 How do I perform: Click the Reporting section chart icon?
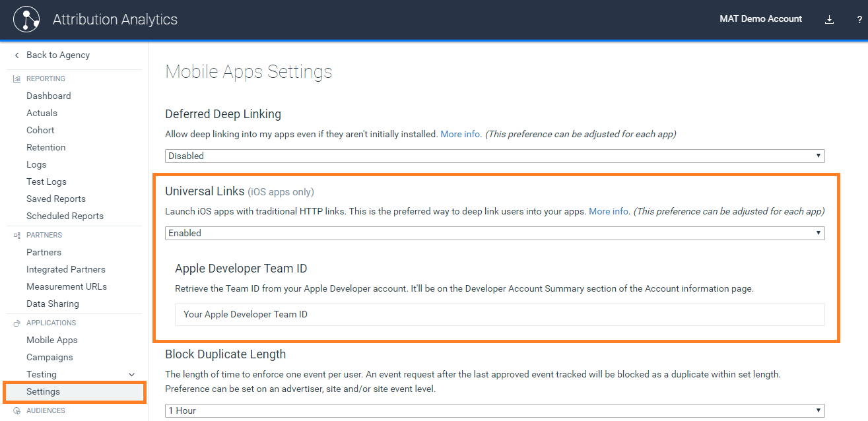(17, 79)
